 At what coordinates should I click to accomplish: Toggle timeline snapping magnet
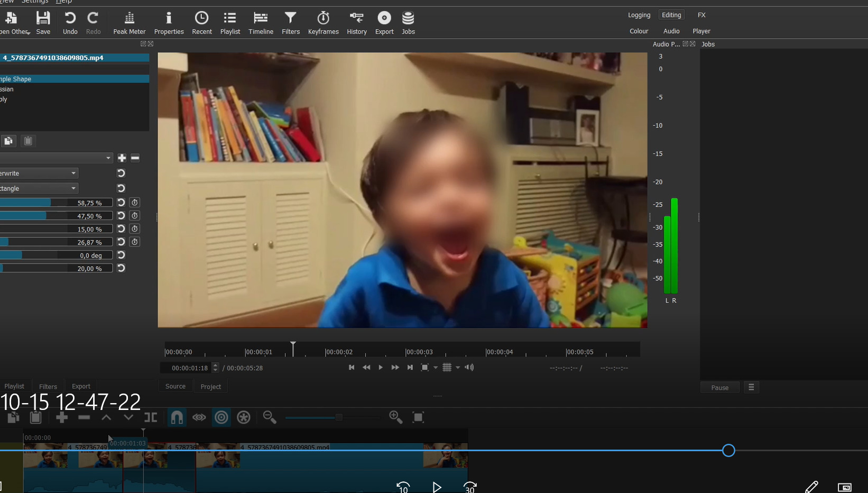pyautogui.click(x=177, y=417)
